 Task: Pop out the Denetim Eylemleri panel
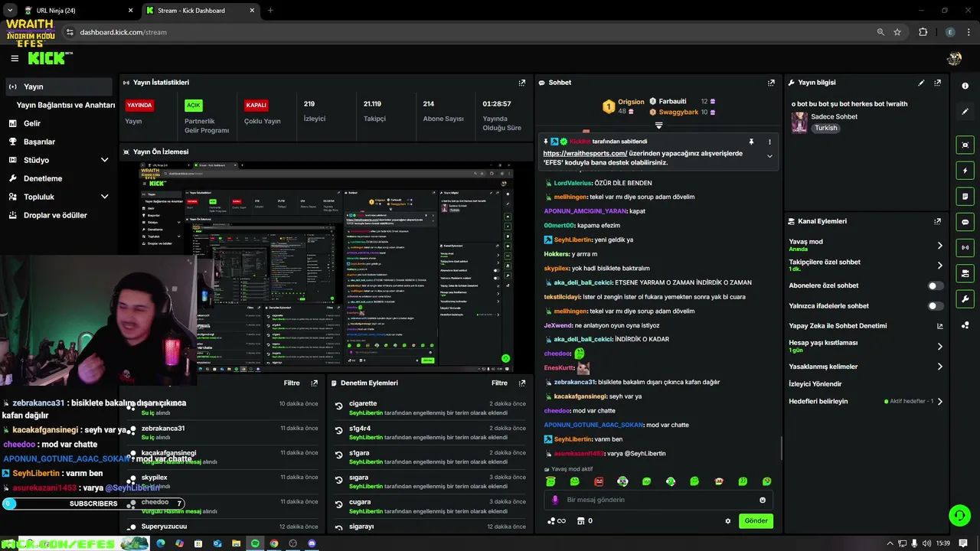[x=522, y=383]
